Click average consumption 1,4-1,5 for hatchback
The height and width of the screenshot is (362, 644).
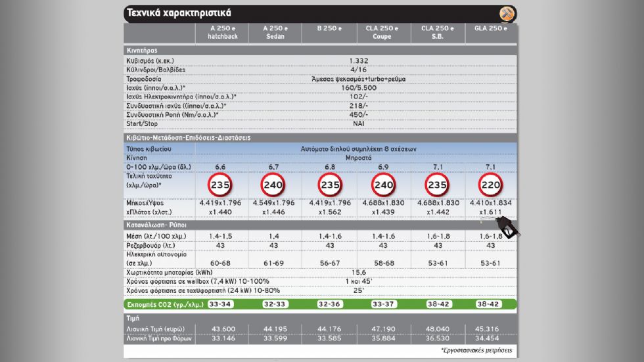point(221,237)
